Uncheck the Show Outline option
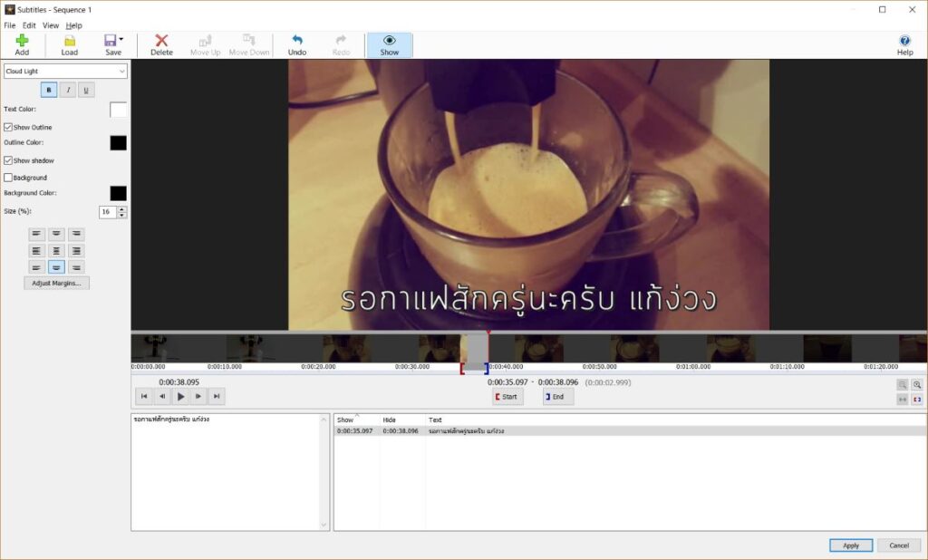This screenshot has height=560, width=928. click(x=8, y=127)
